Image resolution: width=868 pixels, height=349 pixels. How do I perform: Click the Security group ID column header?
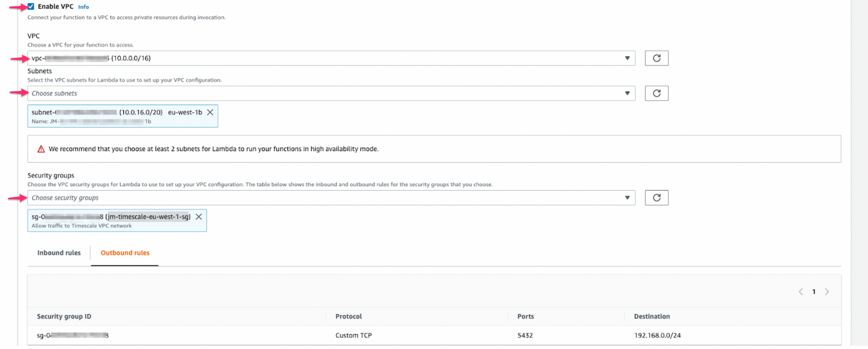pos(64,316)
